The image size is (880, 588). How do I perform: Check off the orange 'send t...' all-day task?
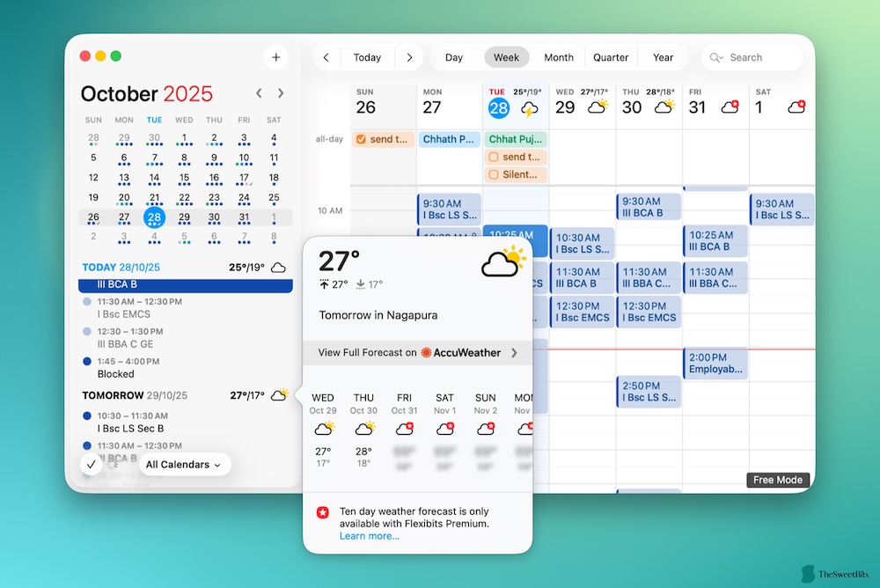click(x=360, y=139)
